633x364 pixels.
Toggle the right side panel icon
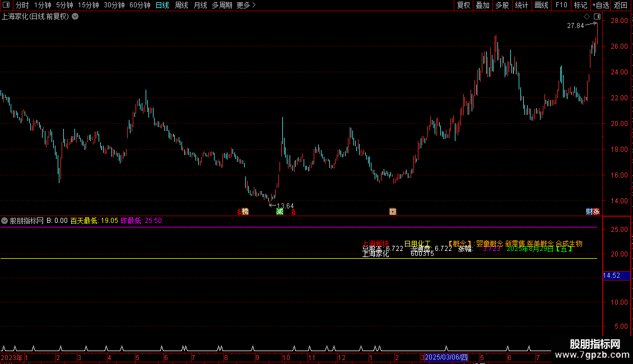597,17
